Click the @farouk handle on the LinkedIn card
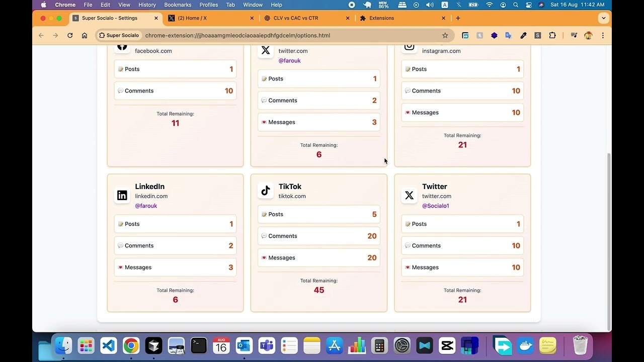Screen dimensions: 644x362 (x=146, y=206)
